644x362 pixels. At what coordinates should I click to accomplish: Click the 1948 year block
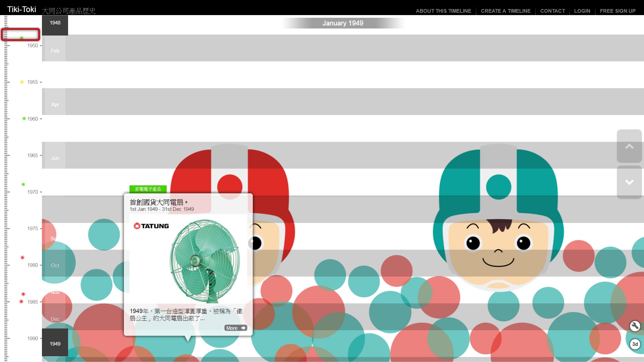pos(55,25)
